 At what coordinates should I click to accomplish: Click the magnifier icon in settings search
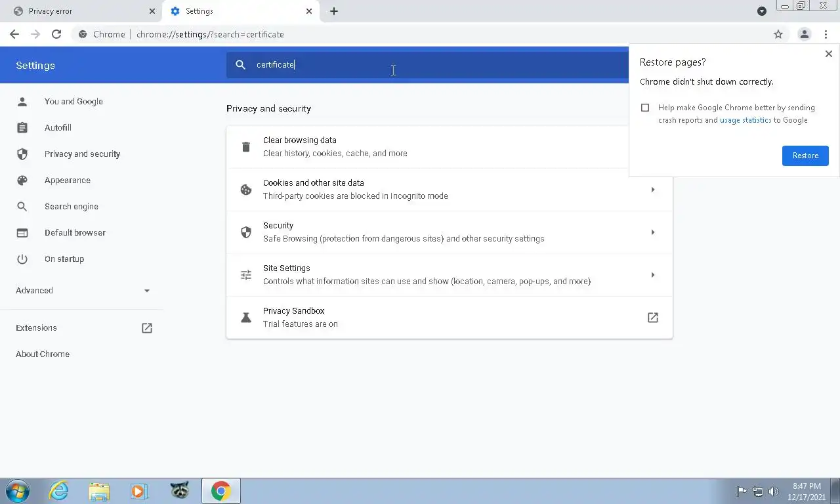pos(241,64)
